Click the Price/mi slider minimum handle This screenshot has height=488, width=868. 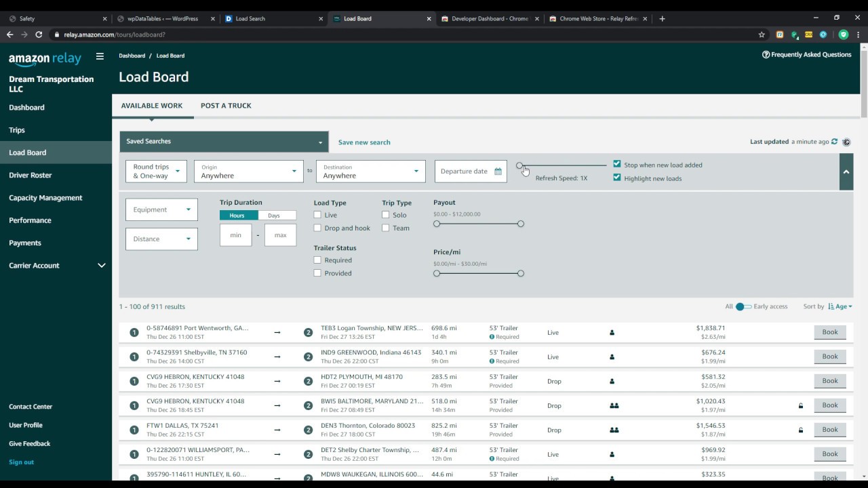pos(437,273)
